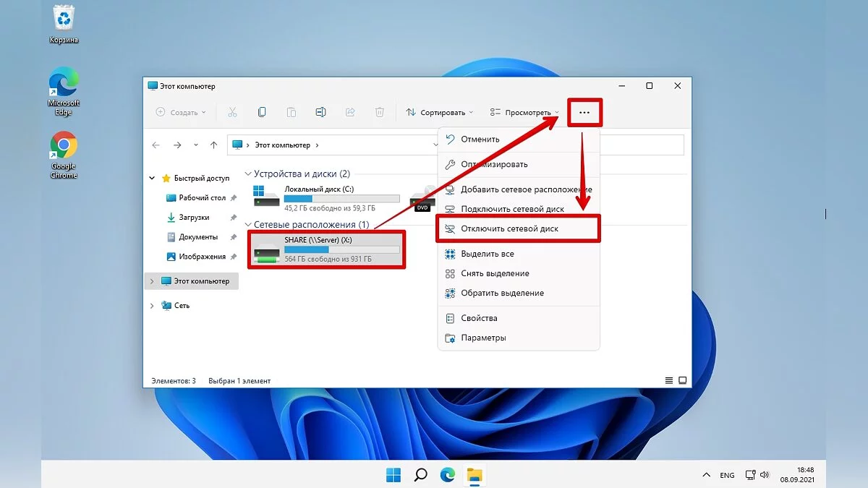This screenshot has width=868, height=488.
Task: Click Создать button in the toolbar
Action: [x=181, y=113]
